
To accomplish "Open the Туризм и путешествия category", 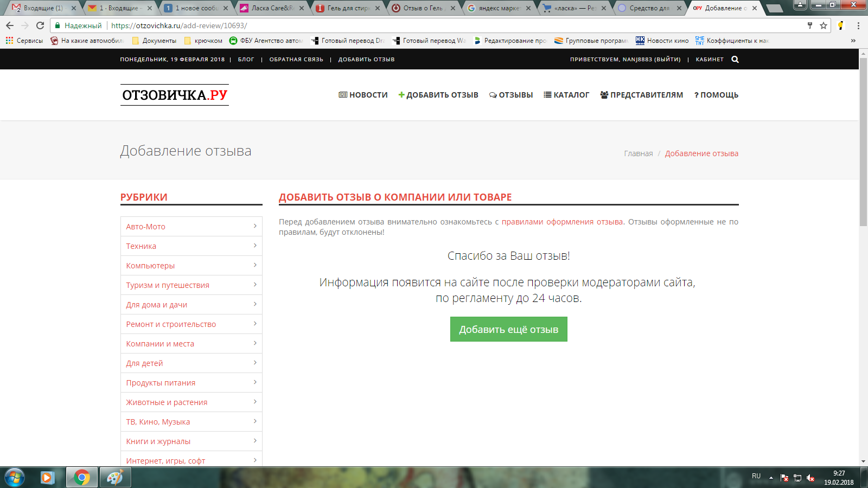I will tap(168, 285).
